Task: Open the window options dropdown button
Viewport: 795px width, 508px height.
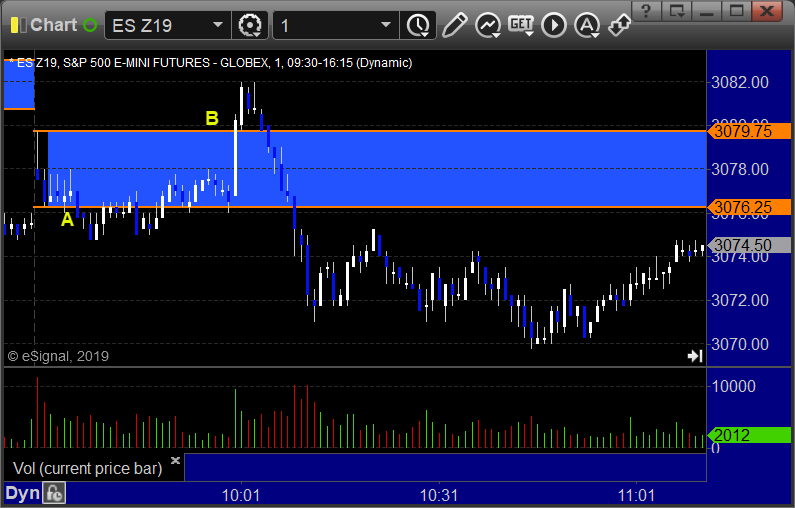Action: (x=677, y=10)
